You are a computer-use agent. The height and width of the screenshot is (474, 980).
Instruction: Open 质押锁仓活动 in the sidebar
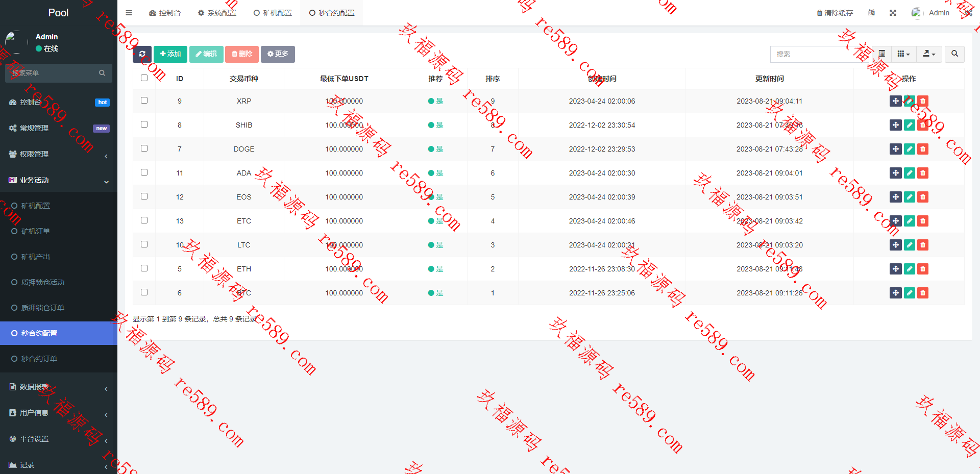pyautogui.click(x=59, y=282)
